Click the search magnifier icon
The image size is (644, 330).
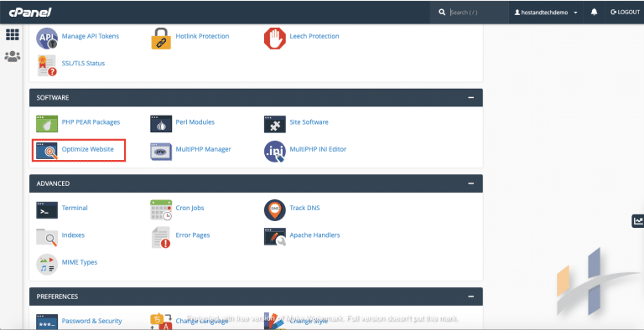pos(442,13)
